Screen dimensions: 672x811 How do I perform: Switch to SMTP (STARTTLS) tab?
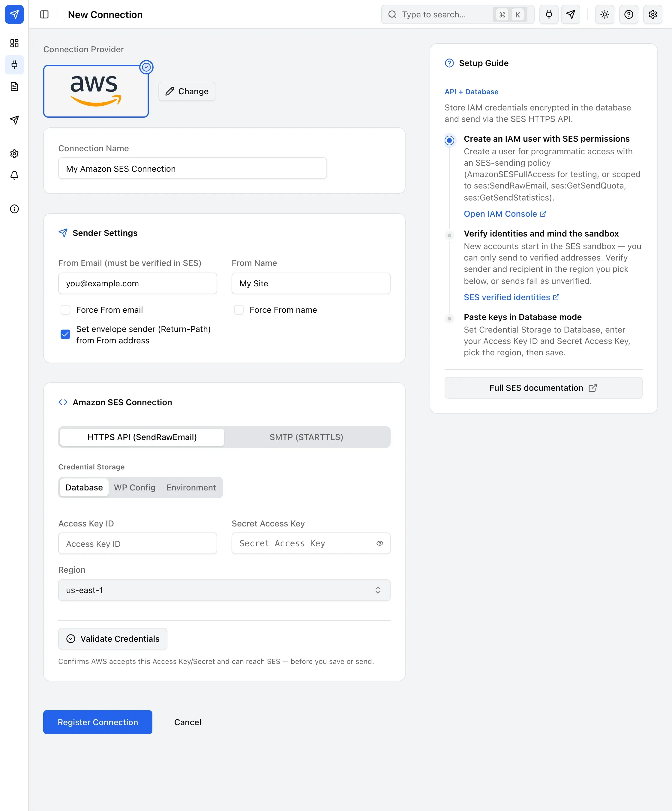306,437
